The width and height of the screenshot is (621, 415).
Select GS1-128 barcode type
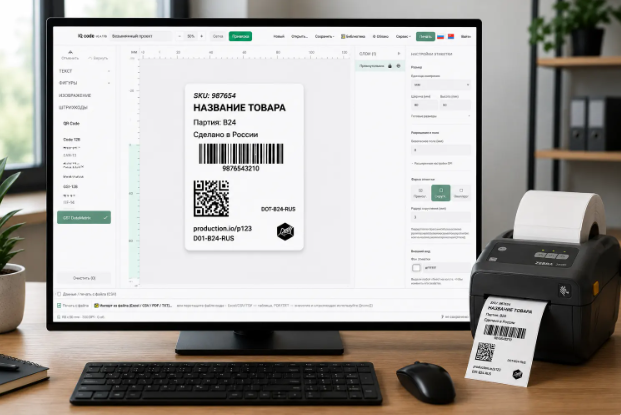[70, 187]
